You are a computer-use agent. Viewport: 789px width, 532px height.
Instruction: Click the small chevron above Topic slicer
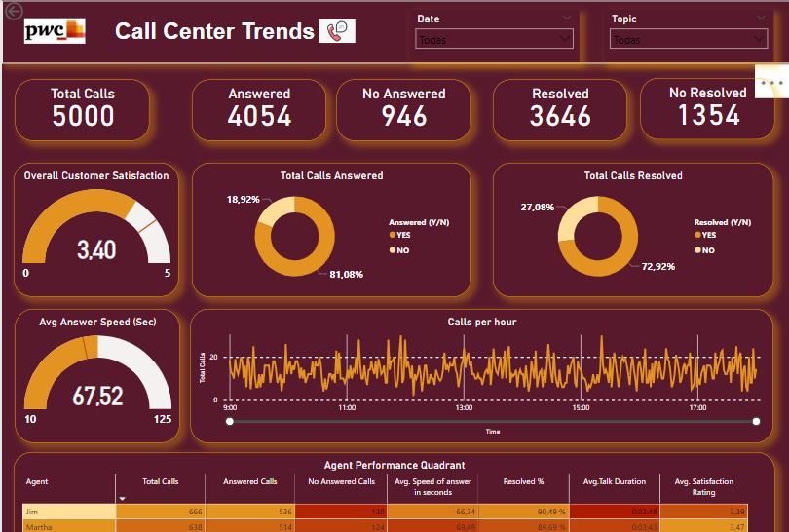(x=761, y=18)
